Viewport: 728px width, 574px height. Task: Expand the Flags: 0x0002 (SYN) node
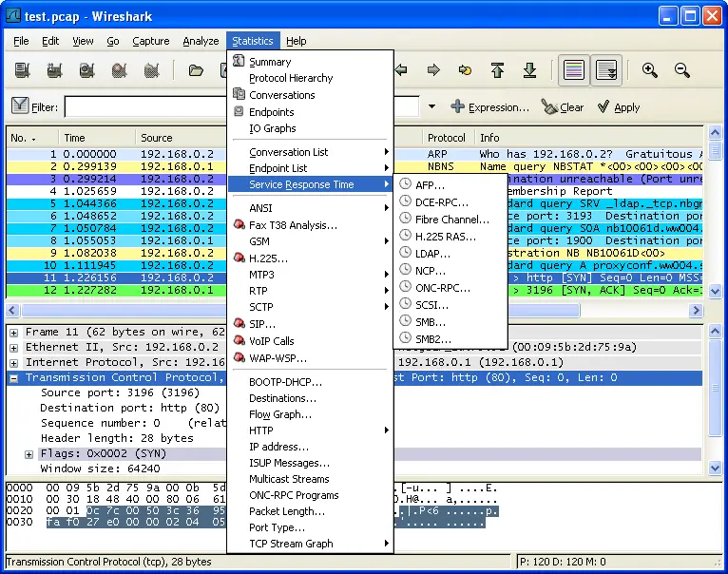(29, 454)
